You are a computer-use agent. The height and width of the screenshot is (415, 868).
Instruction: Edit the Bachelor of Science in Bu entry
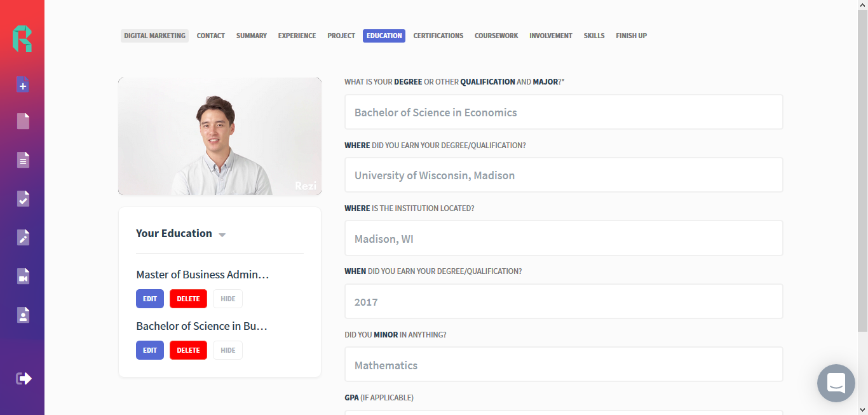[x=150, y=350]
